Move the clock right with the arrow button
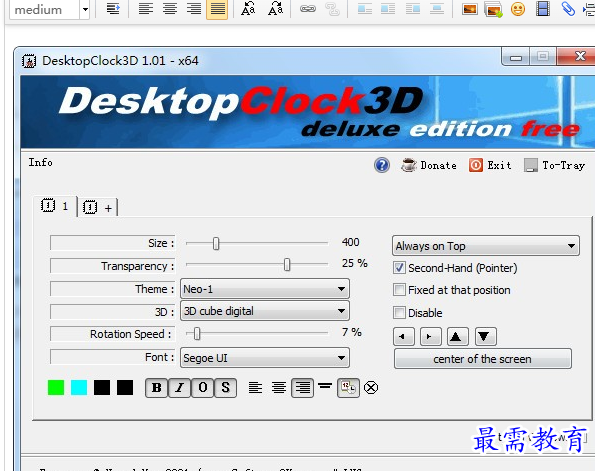Image resolution: width=595 pixels, height=471 pixels. click(x=431, y=337)
